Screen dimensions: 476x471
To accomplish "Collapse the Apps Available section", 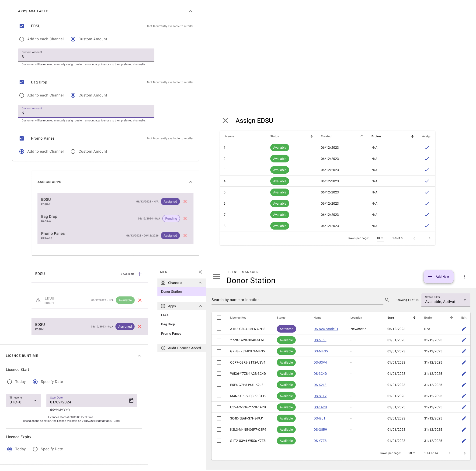I will coord(191,11).
